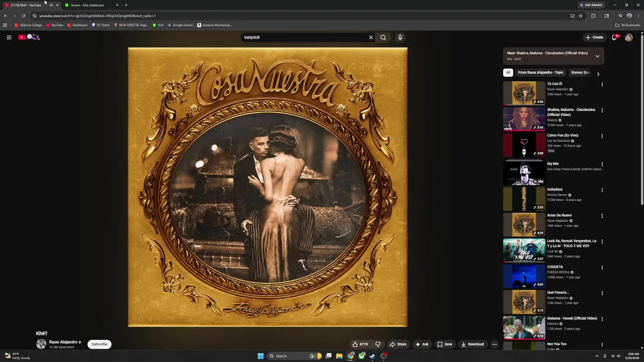Open options menu for Cómo Fue
Screen dimensions: 644x362
602,136
